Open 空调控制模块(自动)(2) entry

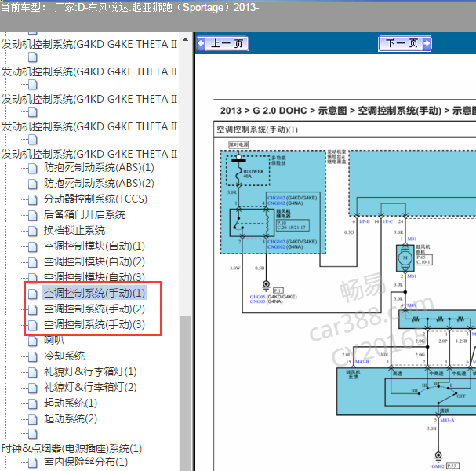coord(94,261)
